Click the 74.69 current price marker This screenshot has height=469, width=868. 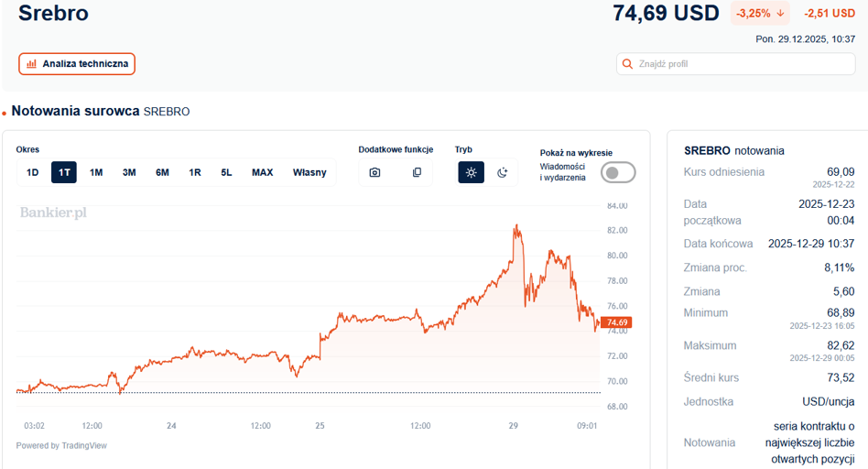tap(616, 322)
